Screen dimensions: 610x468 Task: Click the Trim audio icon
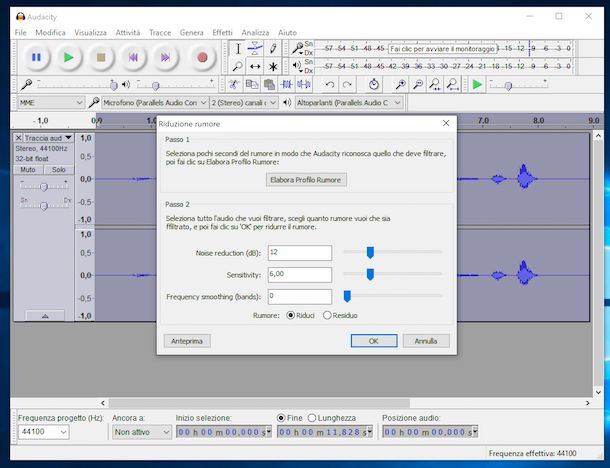[x=287, y=84]
